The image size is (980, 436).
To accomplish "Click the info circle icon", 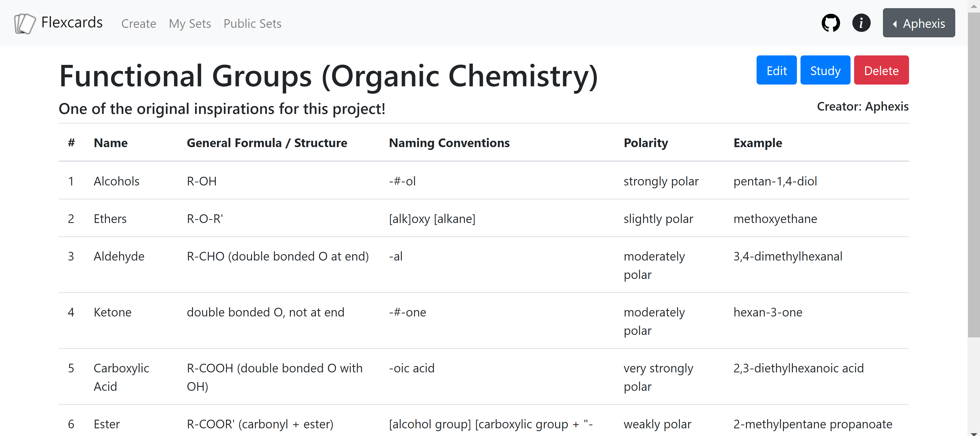I will tap(861, 23).
